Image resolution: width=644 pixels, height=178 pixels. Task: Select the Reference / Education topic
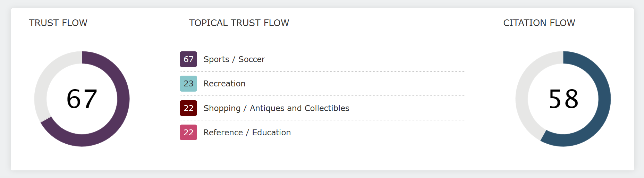pyautogui.click(x=247, y=133)
